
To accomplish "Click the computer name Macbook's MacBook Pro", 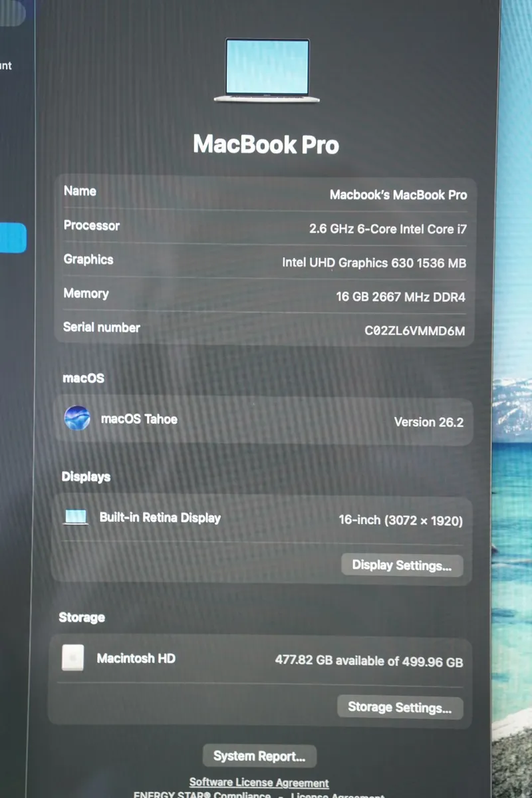I will click(398, 195).
